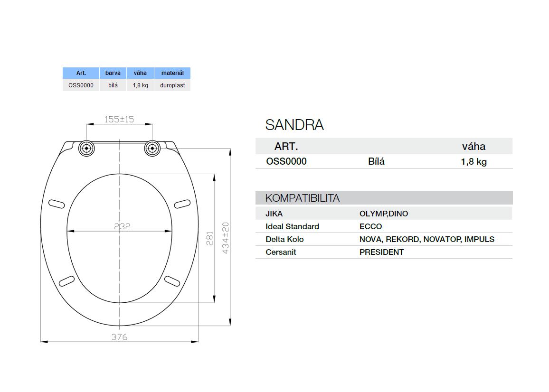Click the left hinge bolt in drawing
Viewport: 549px width, 392px height.
(86, 149)
